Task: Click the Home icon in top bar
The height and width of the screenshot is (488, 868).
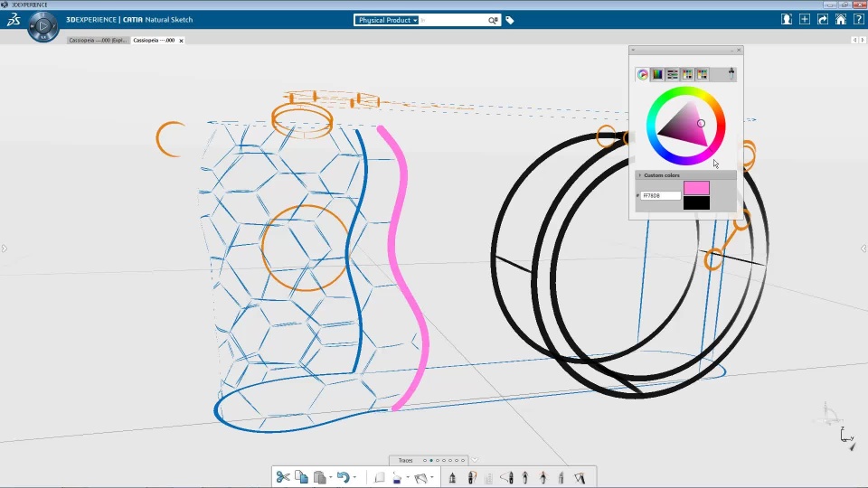Action: click(840, 19)
